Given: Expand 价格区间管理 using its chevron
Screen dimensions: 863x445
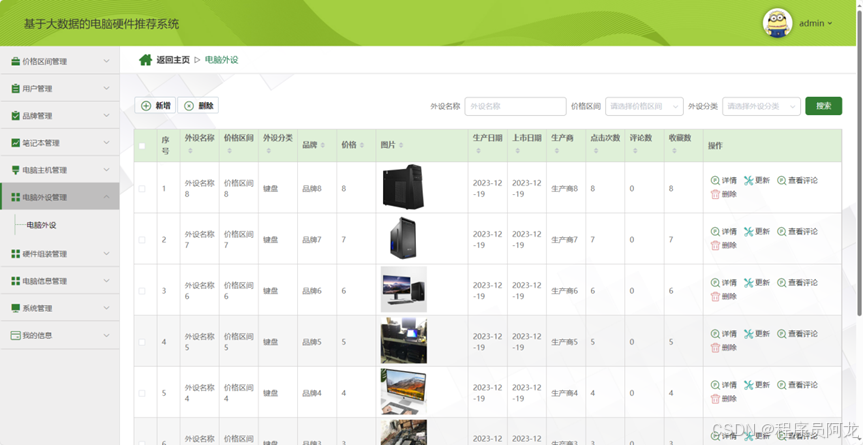Looking at the screenshot, I should pyautogui.click(x=106, y=61).
